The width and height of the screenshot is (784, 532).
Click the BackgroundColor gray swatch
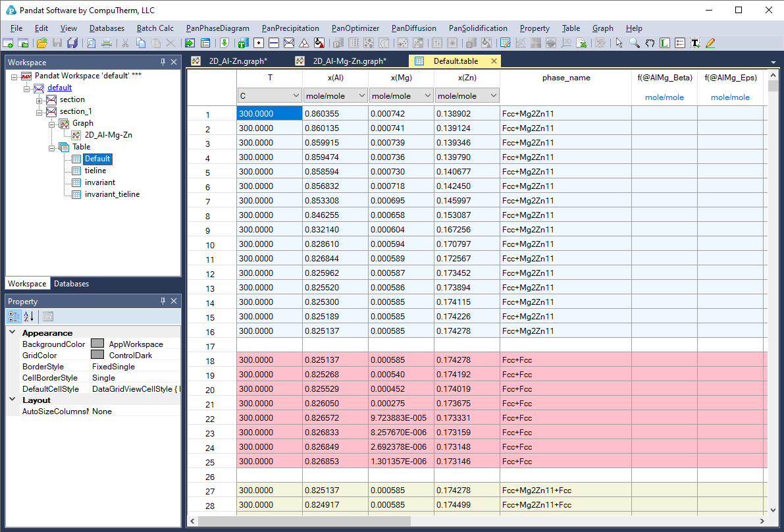(x=97, y=344)
